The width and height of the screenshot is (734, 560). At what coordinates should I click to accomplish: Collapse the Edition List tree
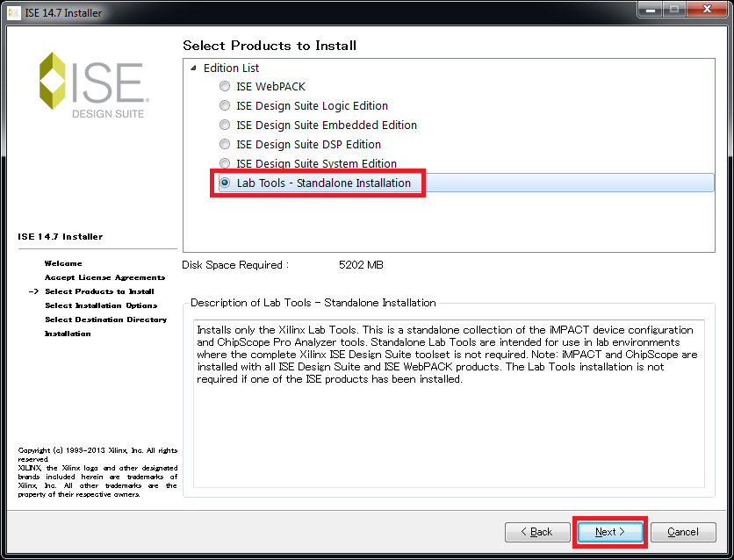[193, 68]
